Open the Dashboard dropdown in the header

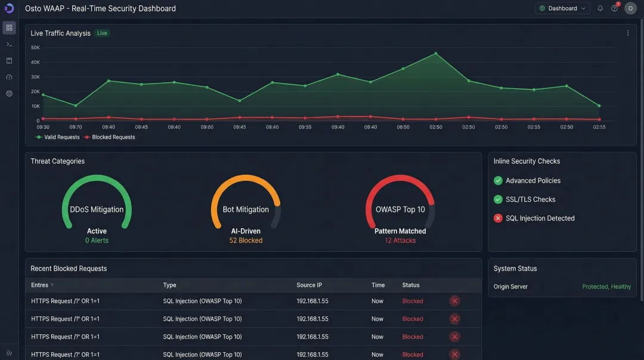[561, 8]
